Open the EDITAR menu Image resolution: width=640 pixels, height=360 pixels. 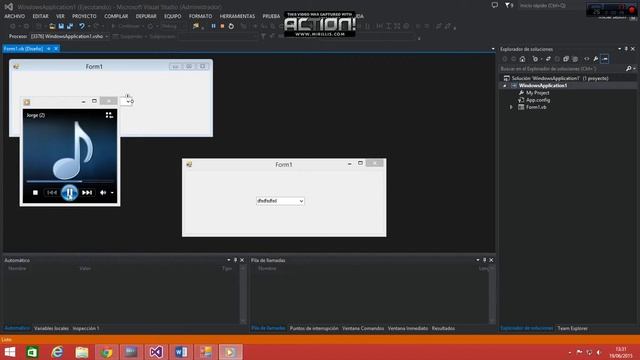(40, 16)
